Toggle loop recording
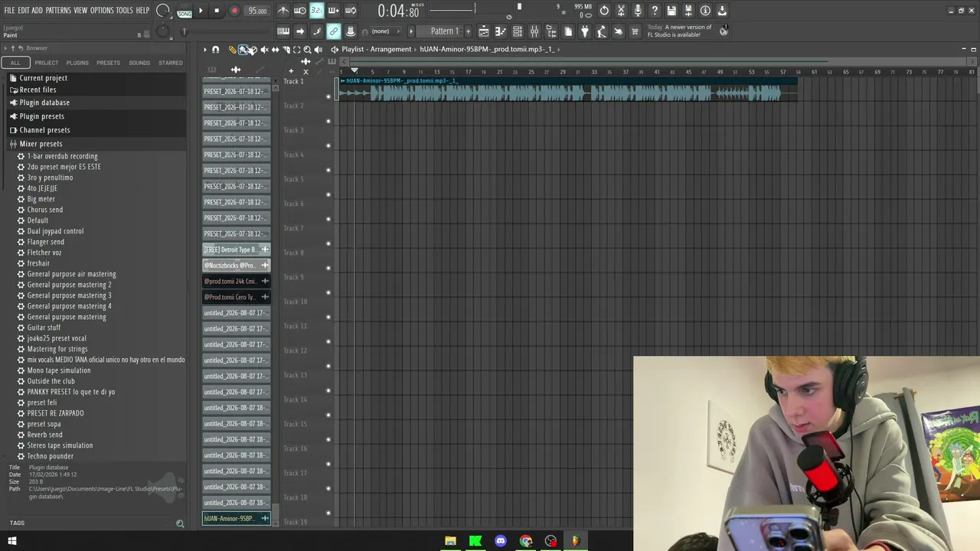Viewport: 980px width, 551px height. coord(351,11)
